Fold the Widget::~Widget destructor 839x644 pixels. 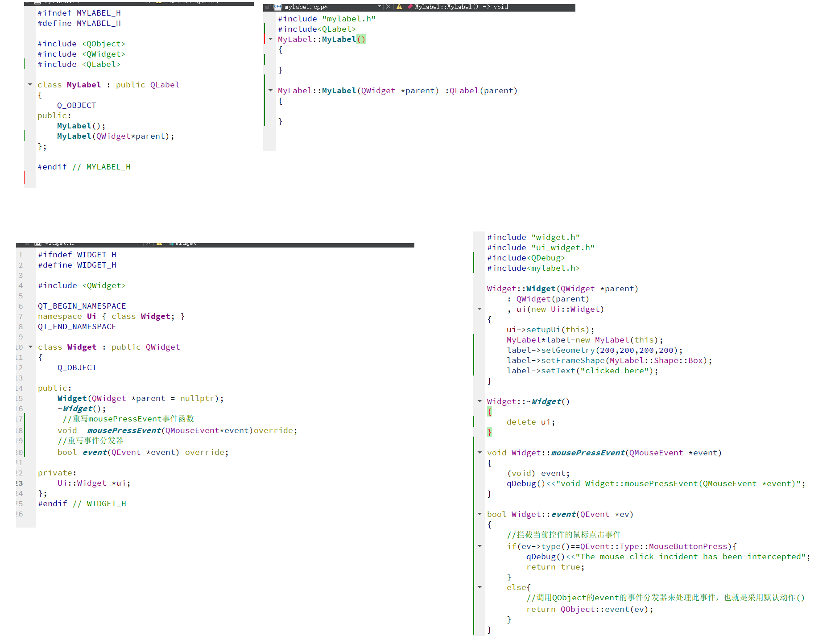click(480, 401)
